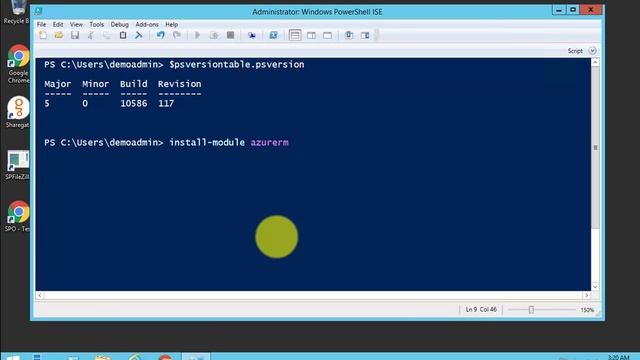The image size is (640, 360).
Task: Open the SPO Chrome desktop shortcut
Action: click(x=18, y=216)
